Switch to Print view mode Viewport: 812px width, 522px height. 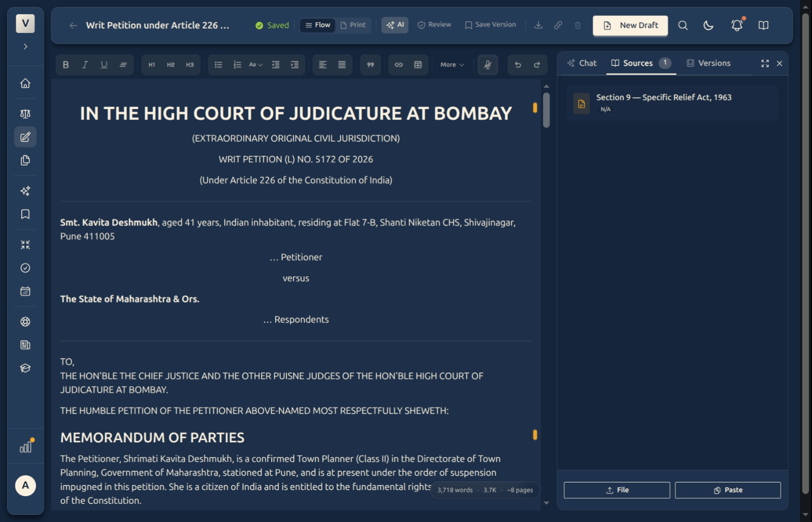pyautogui.click(x=353, y=25)
